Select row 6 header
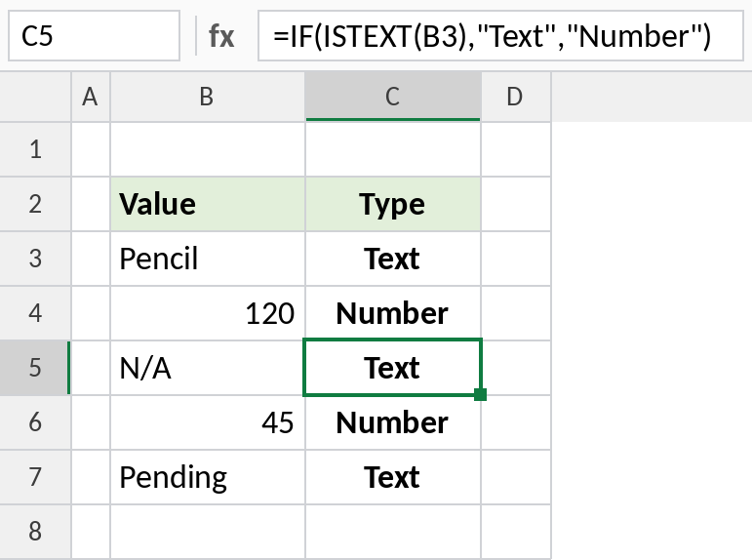This screenshot has width=753, height=560. 35,422
